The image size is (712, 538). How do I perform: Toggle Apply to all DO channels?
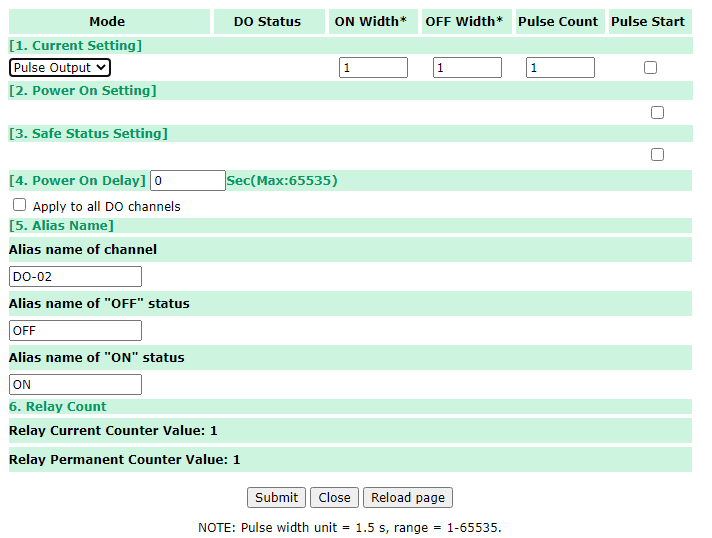point(20,205)
